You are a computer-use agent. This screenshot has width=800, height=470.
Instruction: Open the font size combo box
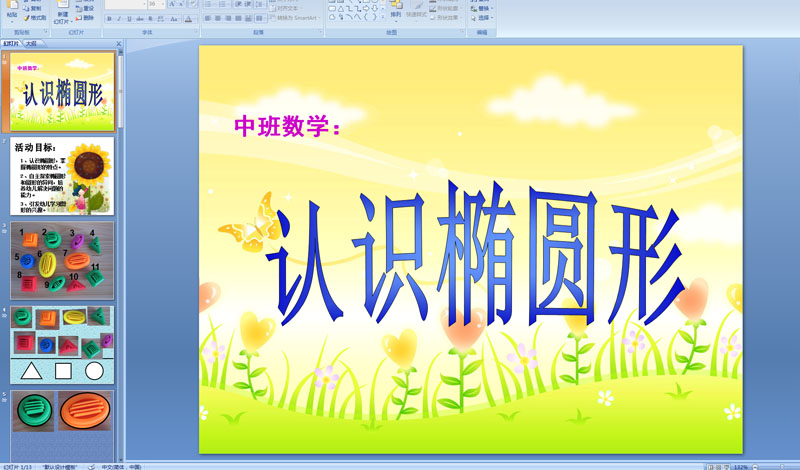click(156, 4)
